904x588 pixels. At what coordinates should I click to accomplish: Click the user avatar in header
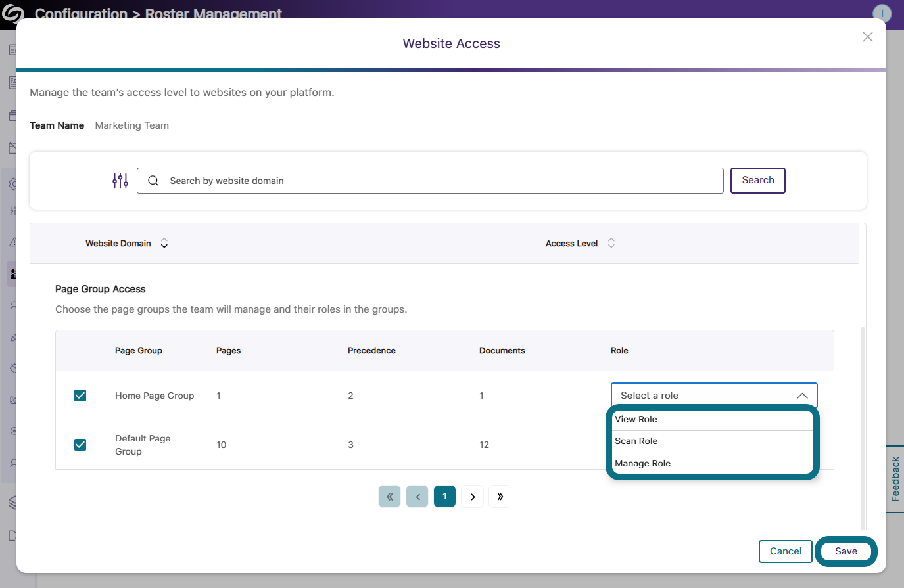[882, 13]
